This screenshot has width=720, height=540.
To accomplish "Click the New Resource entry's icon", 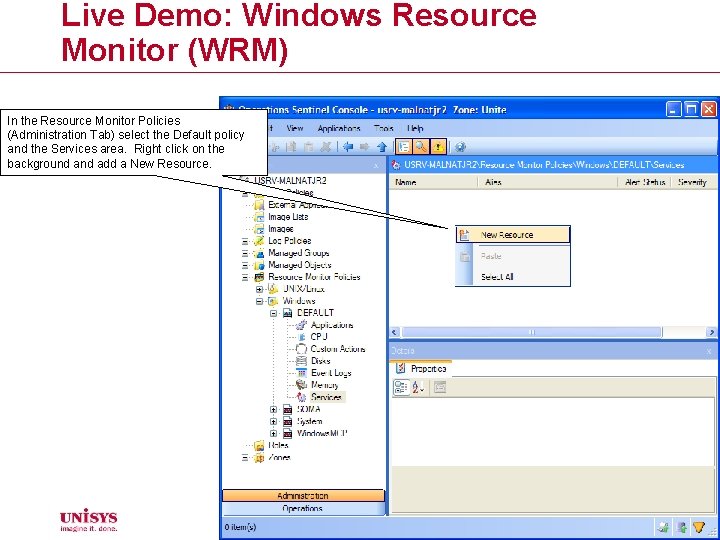I will click(x=464, y=235).
